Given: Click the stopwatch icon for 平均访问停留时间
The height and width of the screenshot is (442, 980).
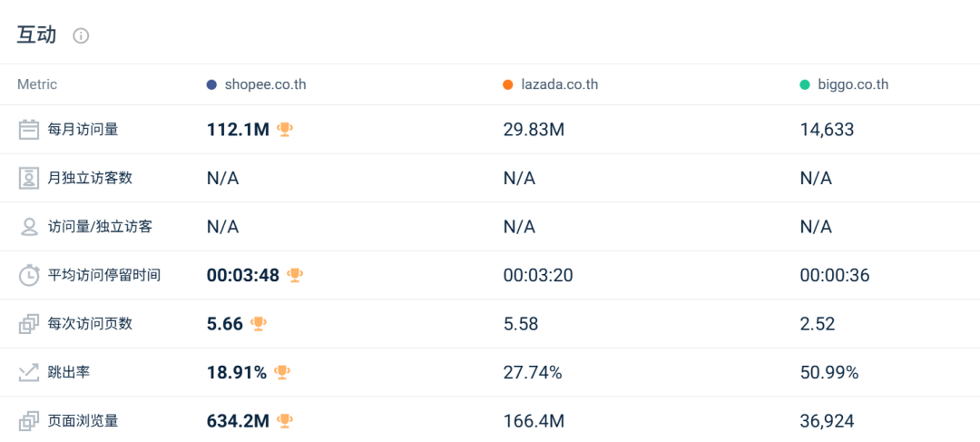Looking at the screenshot, I should point(29,275).
